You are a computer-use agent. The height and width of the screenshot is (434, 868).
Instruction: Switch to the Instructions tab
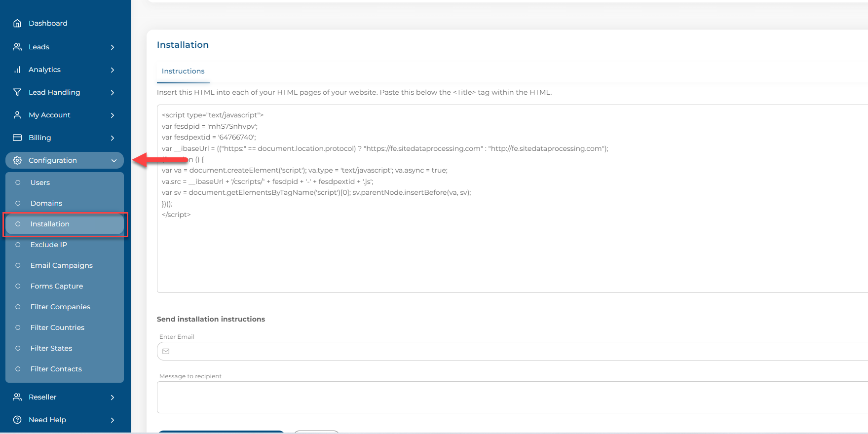[183, 71]
